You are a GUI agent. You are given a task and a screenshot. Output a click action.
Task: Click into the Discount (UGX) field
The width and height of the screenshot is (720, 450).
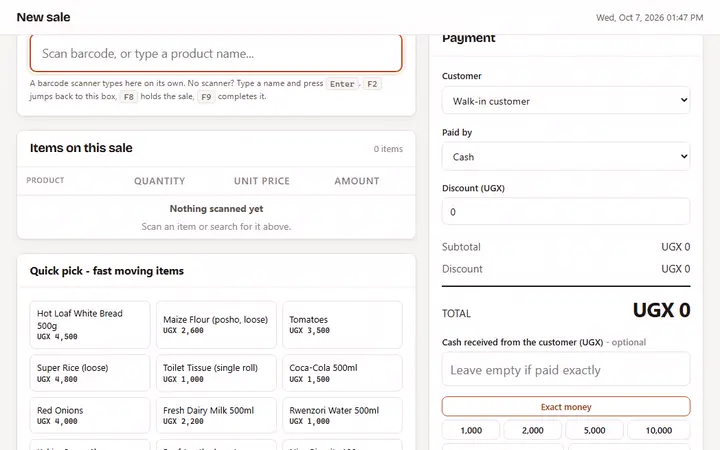click(566, 212)
